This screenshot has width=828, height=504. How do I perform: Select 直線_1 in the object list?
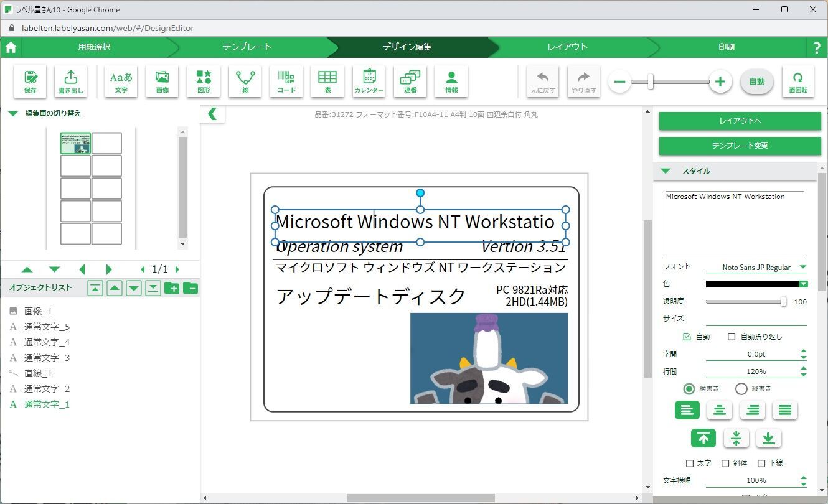pos(38,373)
